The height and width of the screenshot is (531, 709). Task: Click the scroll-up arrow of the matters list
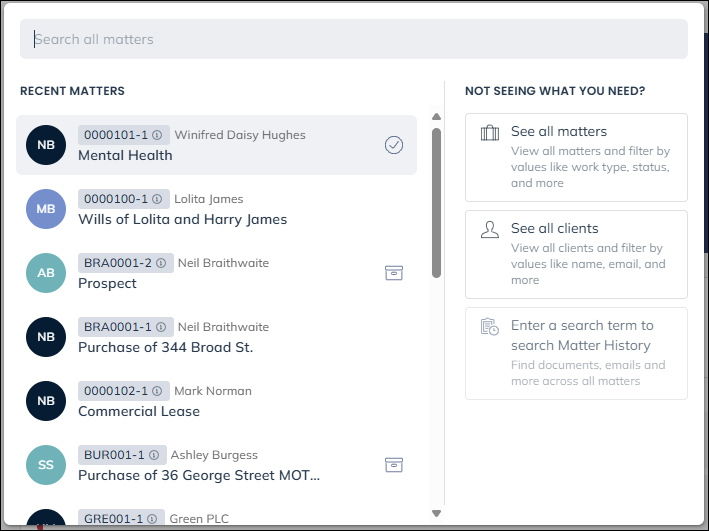pyautogui.click(x=436, y=117)
